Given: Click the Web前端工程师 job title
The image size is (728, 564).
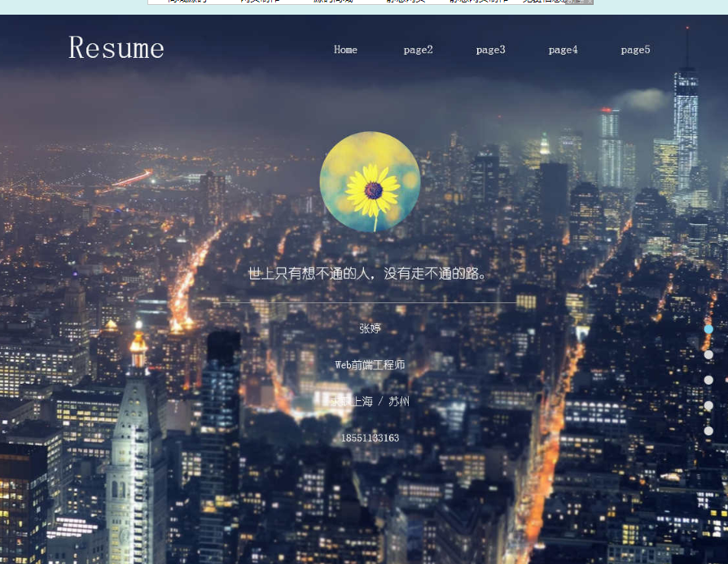Looking at the screenshot, I should pyautogui.click(x=370, y=365).
